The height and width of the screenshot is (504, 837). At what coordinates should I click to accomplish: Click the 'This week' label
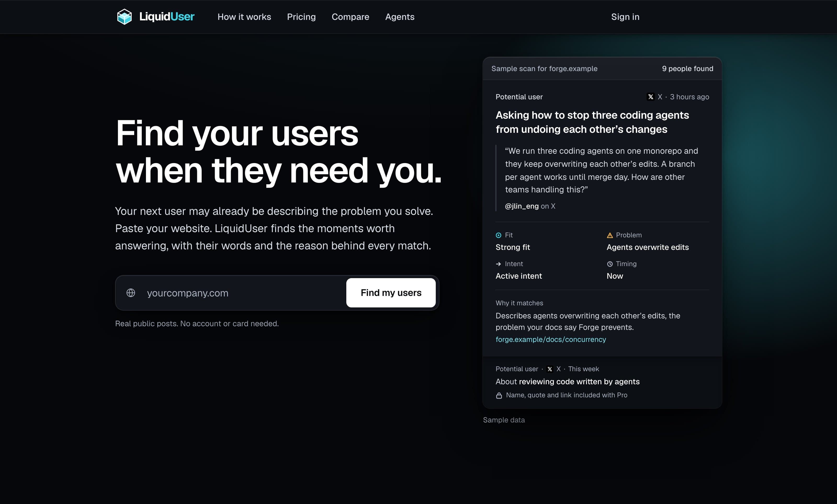click(x=584, y=369)
